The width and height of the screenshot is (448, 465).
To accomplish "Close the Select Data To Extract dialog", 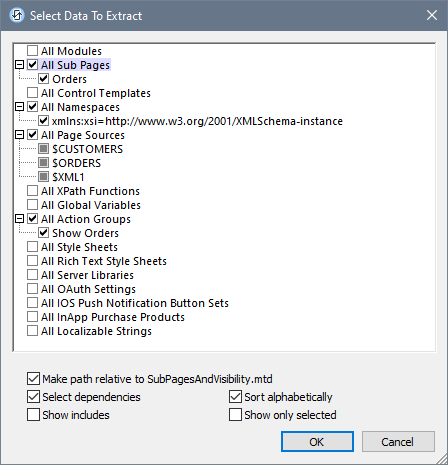I will point(432,15).
